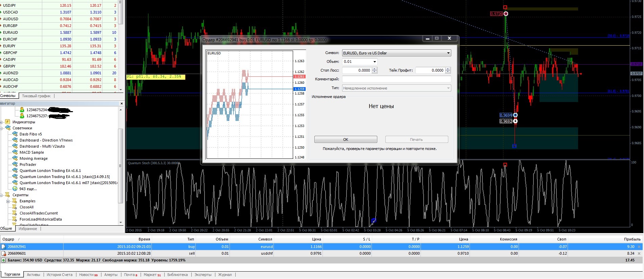
Task: Switch to История Счета tab
Action: coord(59,275)
